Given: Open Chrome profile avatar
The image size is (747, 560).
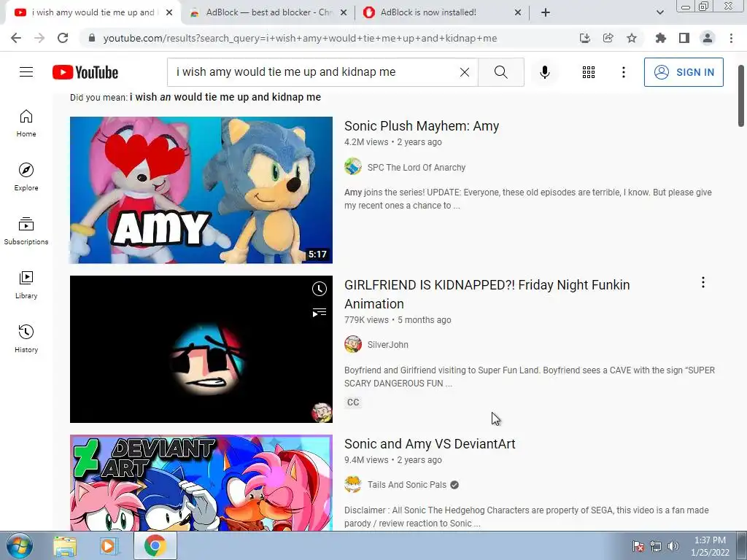Looking at the screenshot, I should click(708, 38).
